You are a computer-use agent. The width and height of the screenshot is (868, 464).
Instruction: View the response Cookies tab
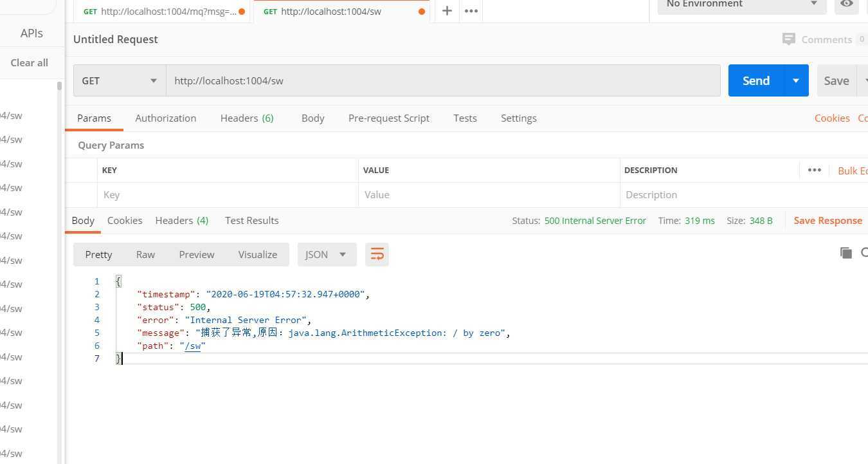tap(125, 220)
